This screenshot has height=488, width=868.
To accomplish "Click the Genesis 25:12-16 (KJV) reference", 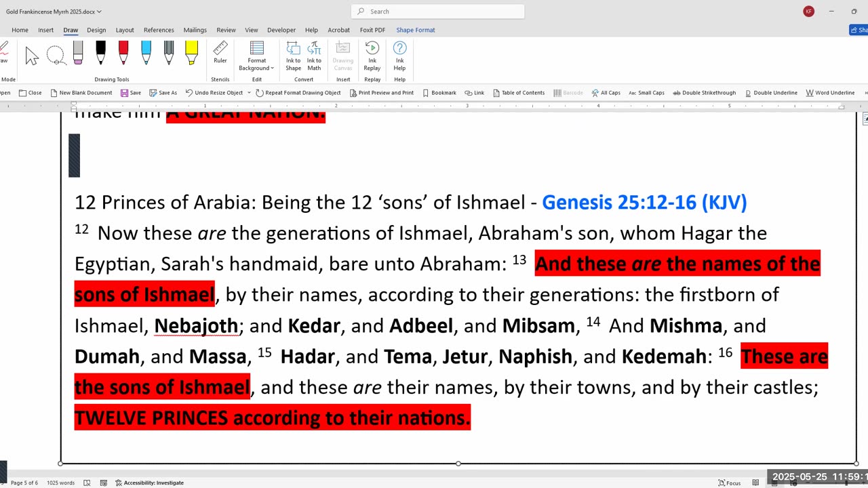I will pyautogui.click(x=644, y=202).
